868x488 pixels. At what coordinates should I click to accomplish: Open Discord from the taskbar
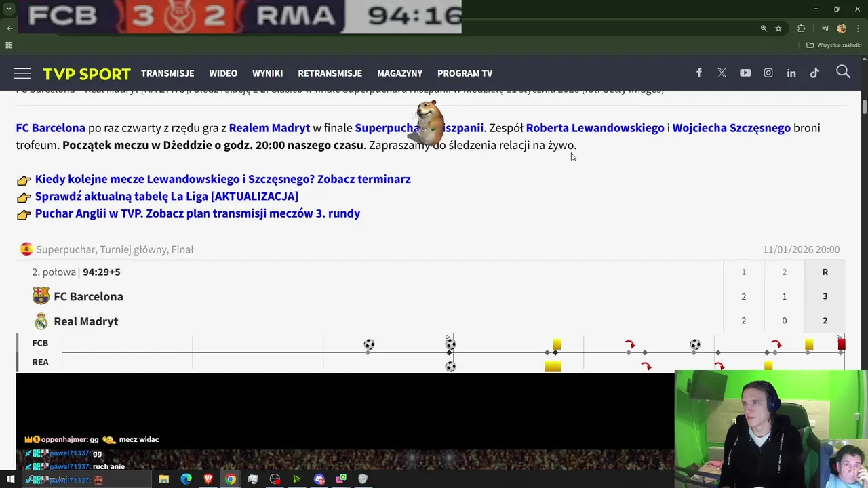[x=319, y=479]
